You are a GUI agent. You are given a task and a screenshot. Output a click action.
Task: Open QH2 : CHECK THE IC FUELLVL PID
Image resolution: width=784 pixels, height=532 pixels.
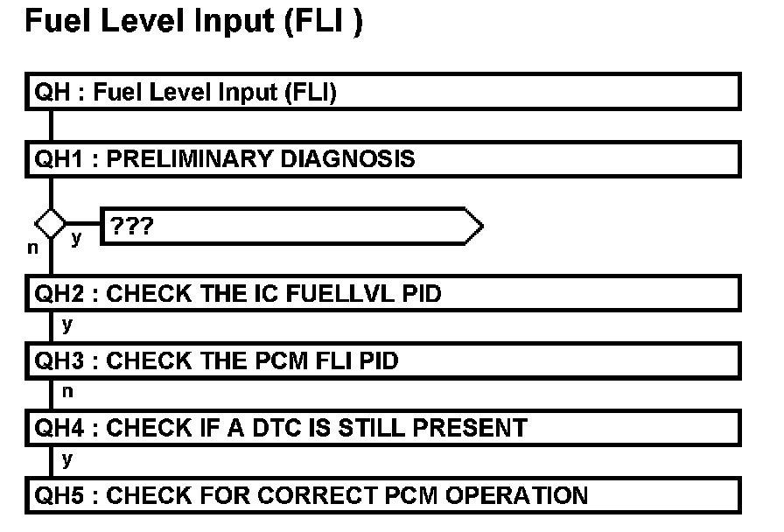pos(383,293)
